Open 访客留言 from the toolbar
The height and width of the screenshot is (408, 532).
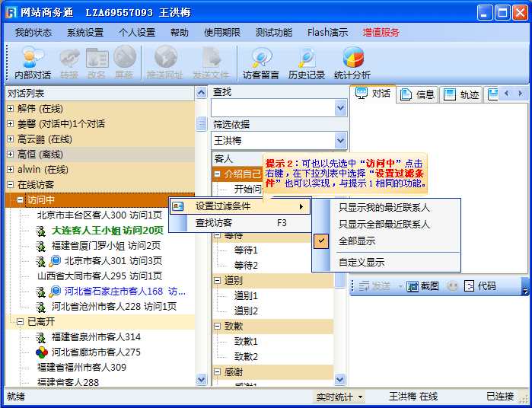point(261,62)
